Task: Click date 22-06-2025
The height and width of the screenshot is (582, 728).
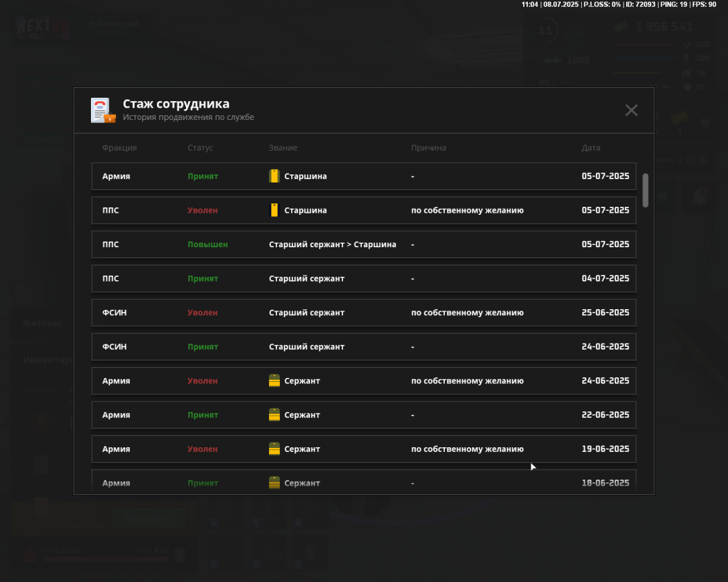Action: [605, 415]
